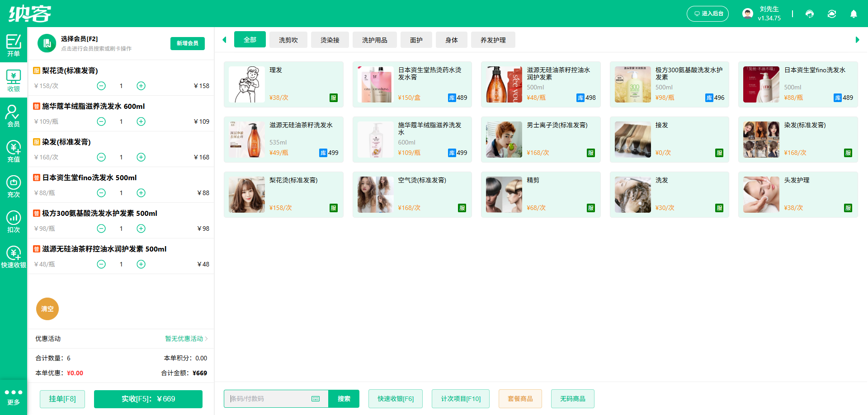This screenshot has width=868, height=415.
Task: Add 日本资生堂热烫药水烫发水膏 product card
Action: [412, 84]
